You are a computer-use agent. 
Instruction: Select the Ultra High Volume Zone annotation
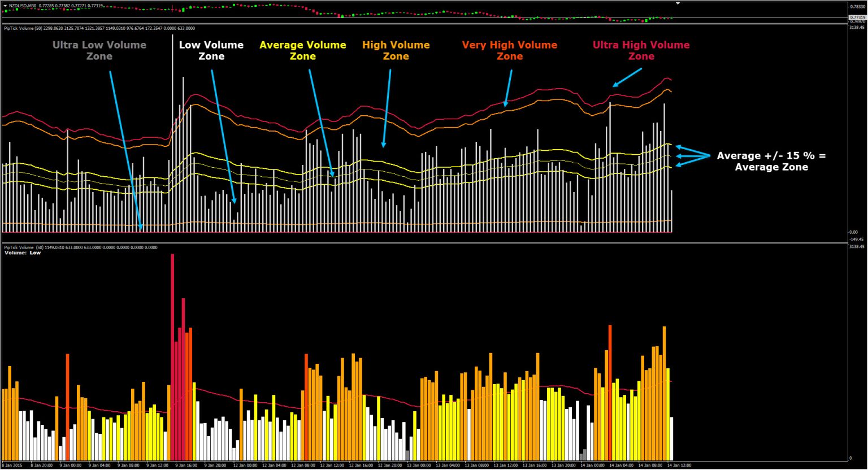coord(641,50)
